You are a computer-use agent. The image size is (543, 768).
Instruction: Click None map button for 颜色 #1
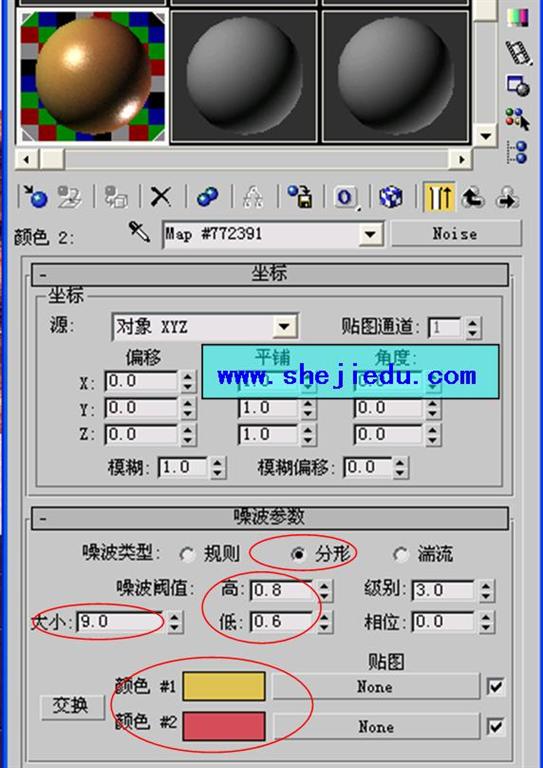(375, 686)
